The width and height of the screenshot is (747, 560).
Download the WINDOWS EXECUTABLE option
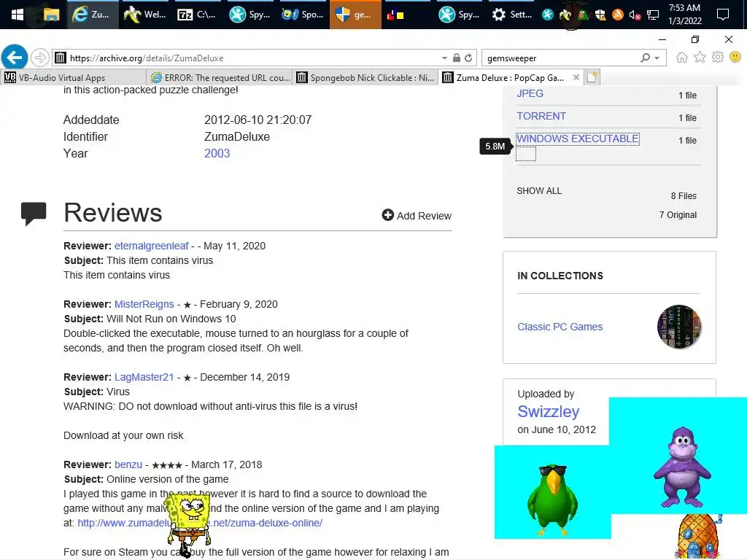click(x=578, y=139)
